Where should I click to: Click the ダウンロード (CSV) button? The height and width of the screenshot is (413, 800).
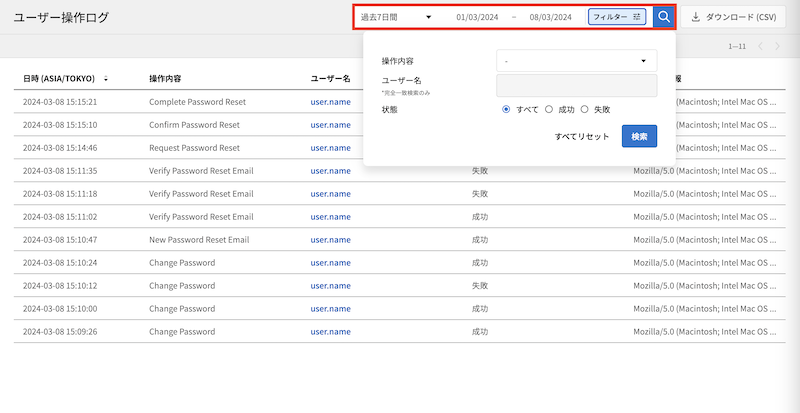tap(733, 17)
